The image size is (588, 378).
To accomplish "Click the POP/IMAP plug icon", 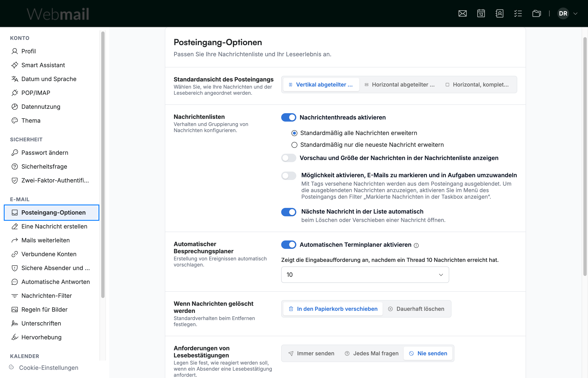I will [x=15, y=93].
